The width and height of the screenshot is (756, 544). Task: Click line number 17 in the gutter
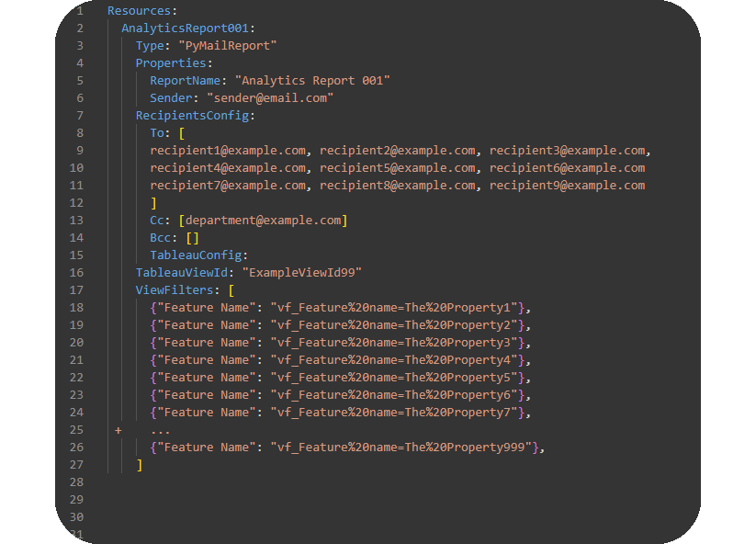point(76,289)
